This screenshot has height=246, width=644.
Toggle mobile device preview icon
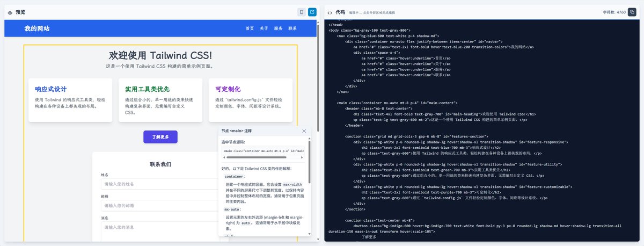click(302, 12)
